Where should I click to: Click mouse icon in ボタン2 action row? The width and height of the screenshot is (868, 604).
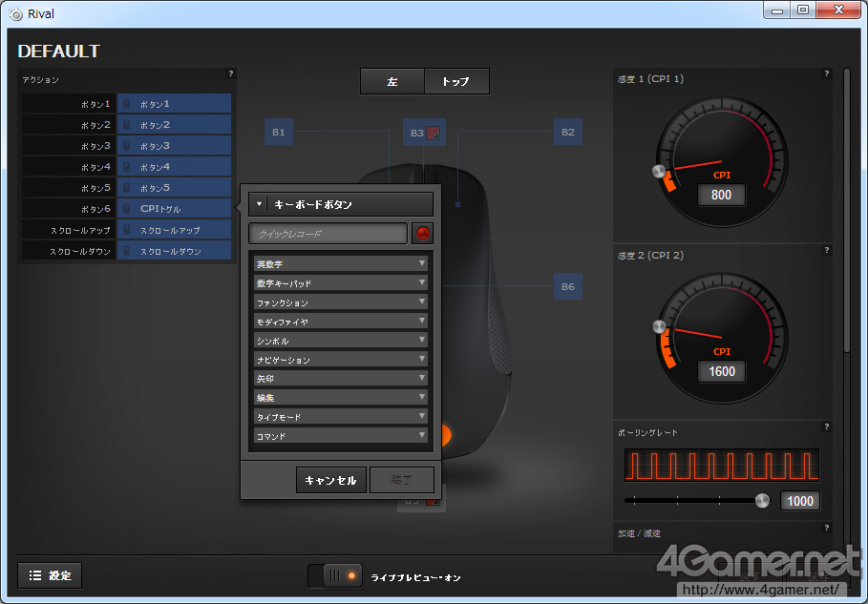click(127, 124)
